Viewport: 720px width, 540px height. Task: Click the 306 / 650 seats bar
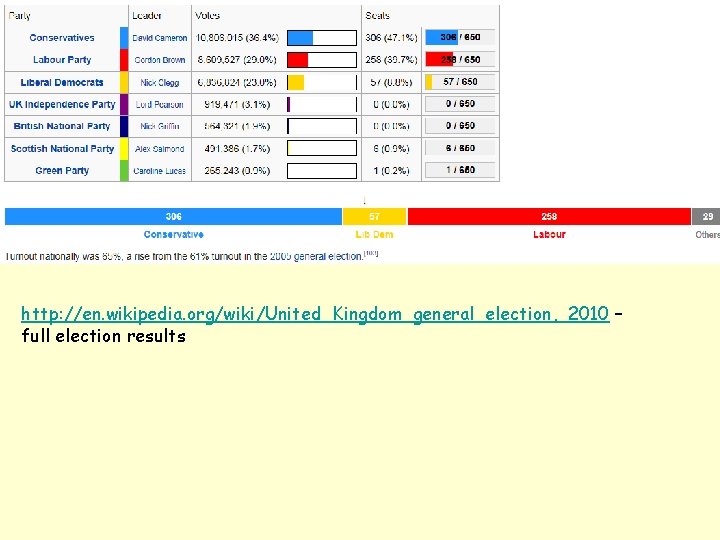tap(460, 37)
